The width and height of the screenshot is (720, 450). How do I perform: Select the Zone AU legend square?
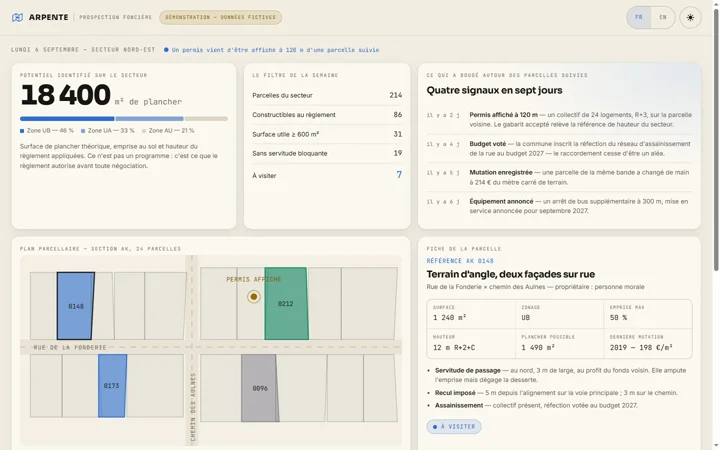point(144,131)
